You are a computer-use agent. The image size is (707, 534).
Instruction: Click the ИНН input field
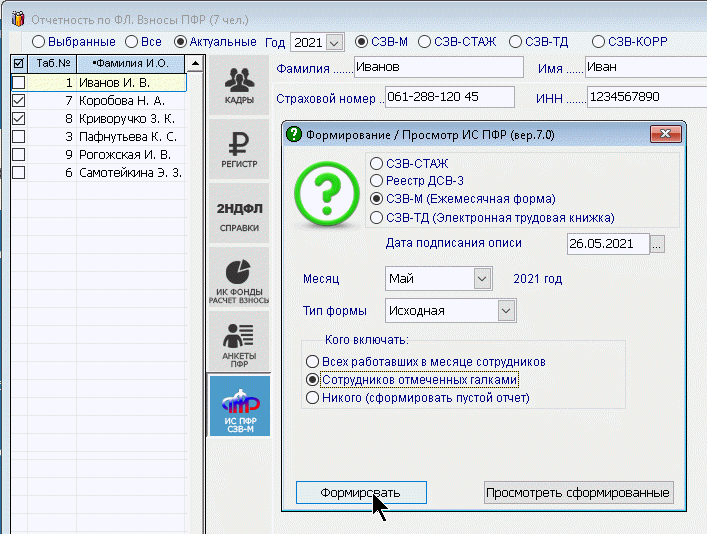click(x=647, y=97)
